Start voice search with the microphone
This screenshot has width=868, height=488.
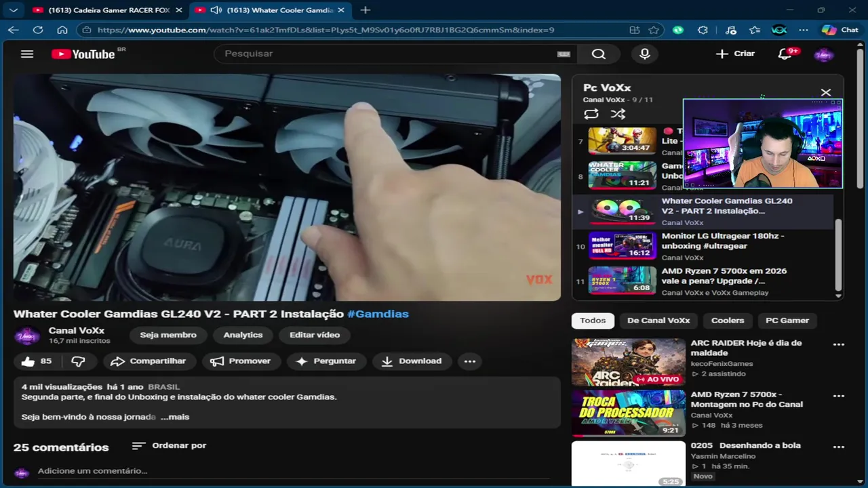click(x=645, y=54)
